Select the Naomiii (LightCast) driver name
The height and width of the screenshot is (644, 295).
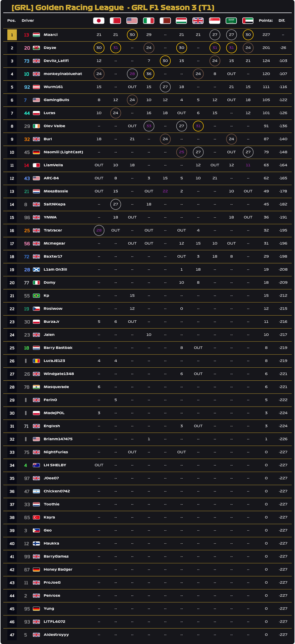63,152
